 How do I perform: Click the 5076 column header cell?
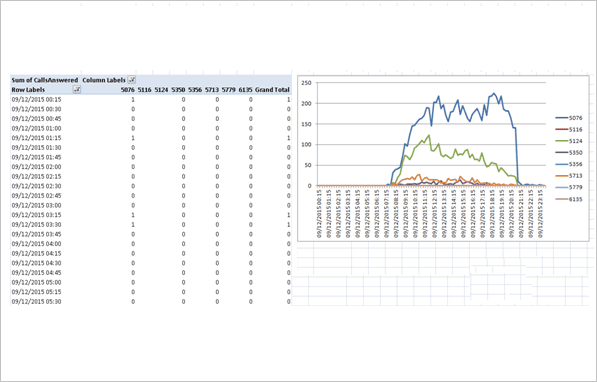click(x=128, y=90)
